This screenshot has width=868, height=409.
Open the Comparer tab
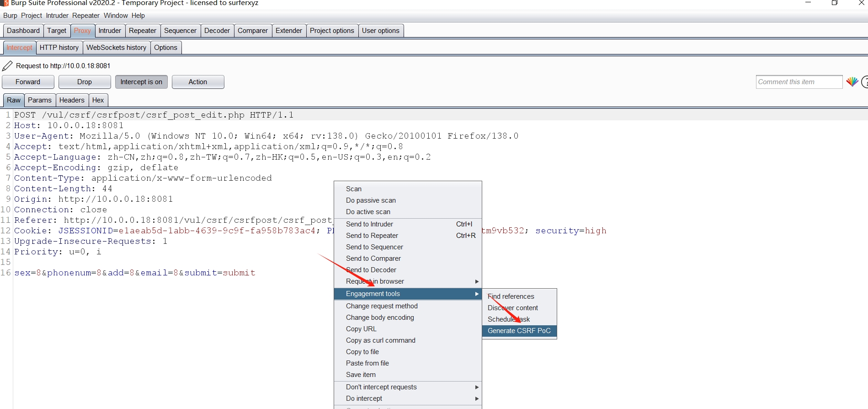point(253,31)
